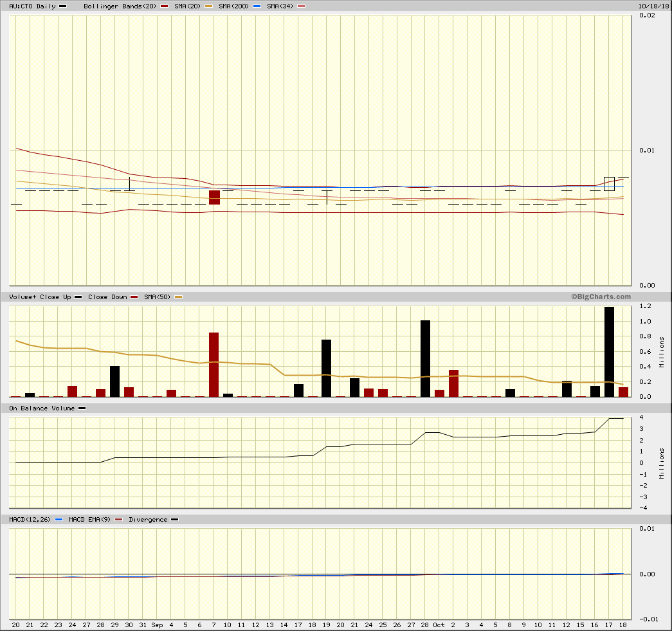Image resolution: width=672 pixels, height=631 pixels.
Task: Click the orange SMA(20) color swatch
Action: [209, 6]
